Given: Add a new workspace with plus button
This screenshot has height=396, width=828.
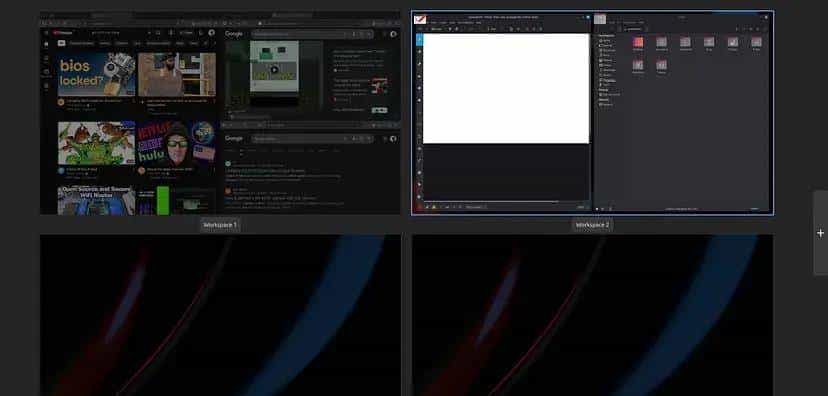Looking at the screenshot, I should 820,233.
